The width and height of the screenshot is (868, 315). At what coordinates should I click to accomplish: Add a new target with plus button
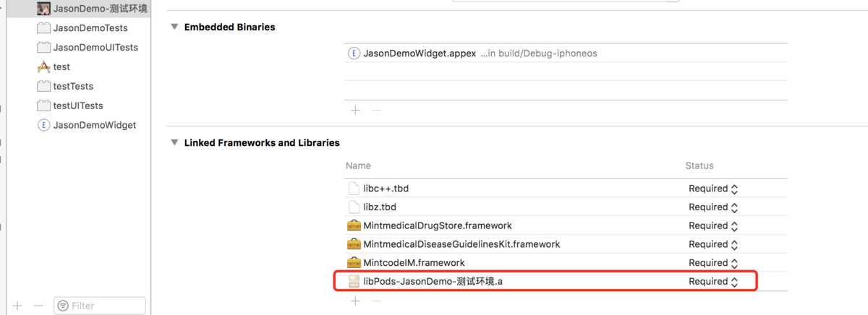point(17,306)
